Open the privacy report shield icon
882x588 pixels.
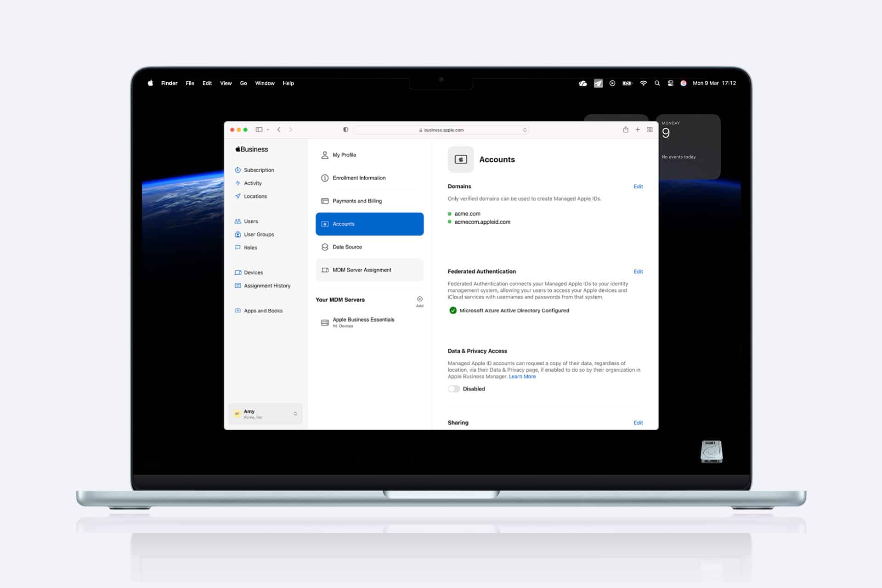(345, 130)
